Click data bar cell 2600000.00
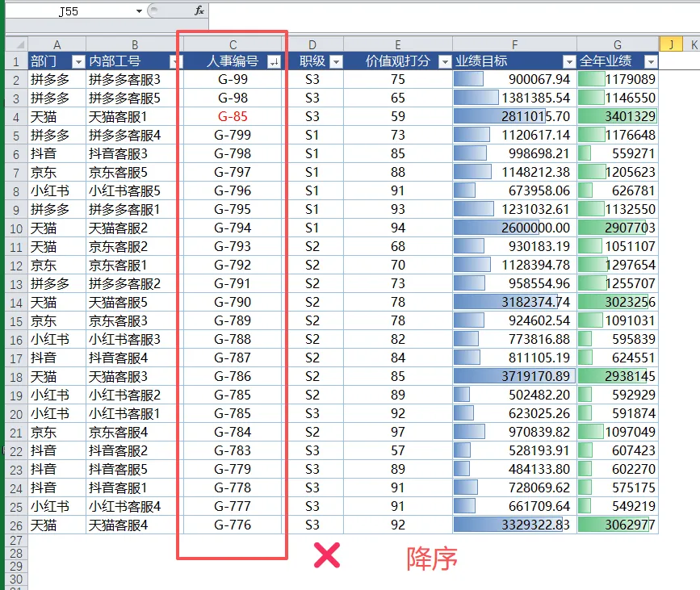700x590 pixels. click(x=515, y=228)
